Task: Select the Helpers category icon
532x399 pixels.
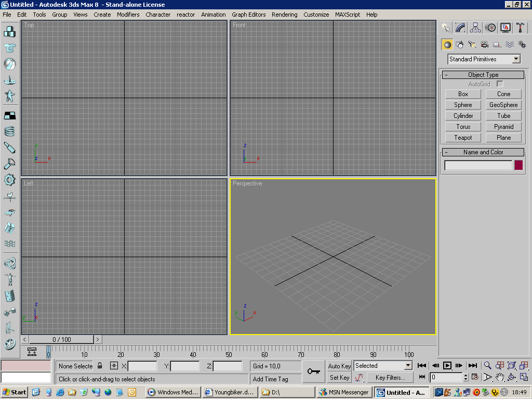Action: click(x=497, y=45)
